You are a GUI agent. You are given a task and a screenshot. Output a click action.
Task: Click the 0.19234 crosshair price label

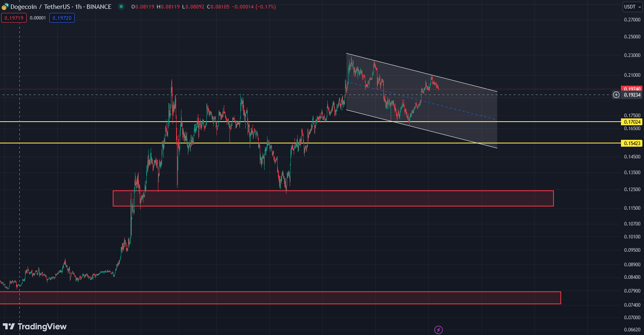tap(632, 95)
